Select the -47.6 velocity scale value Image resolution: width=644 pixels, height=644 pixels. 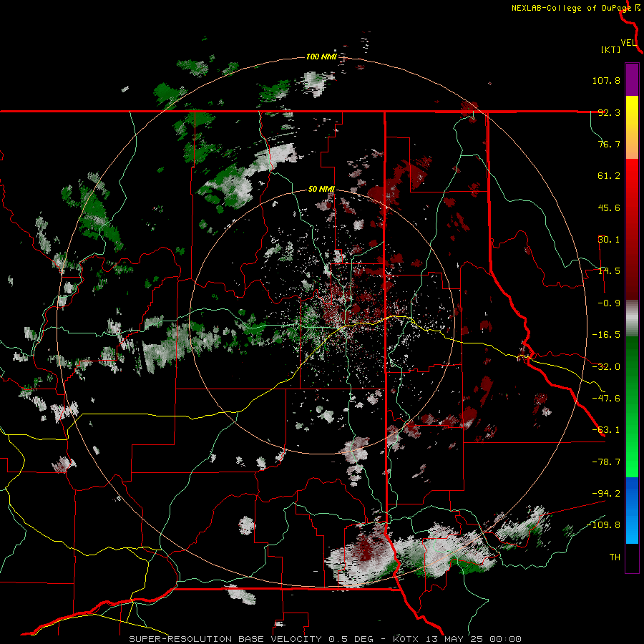(x=606, y=399)
